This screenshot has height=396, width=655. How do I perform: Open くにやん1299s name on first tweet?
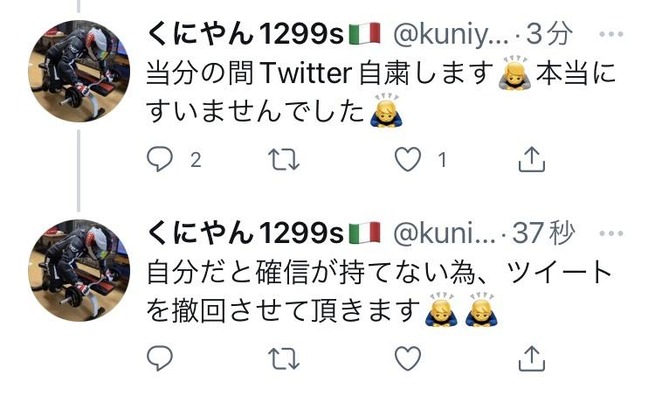pos(264,34)
